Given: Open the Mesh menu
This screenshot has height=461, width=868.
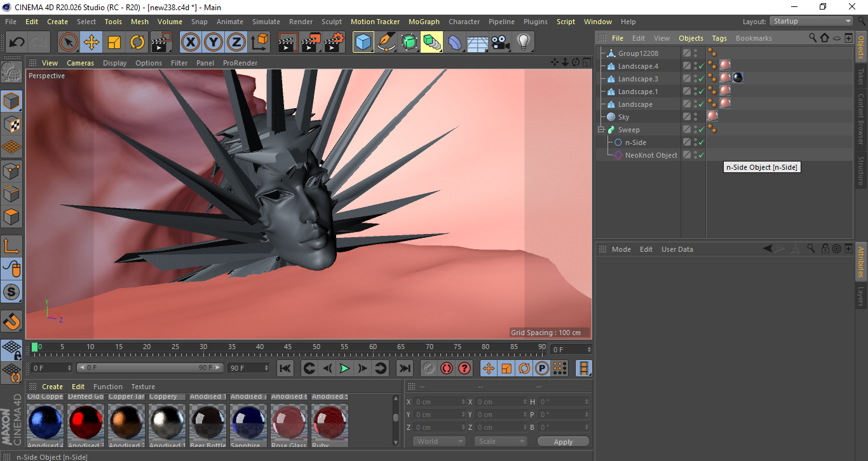Looking at the screenshot, I should (x=140, y=22).
